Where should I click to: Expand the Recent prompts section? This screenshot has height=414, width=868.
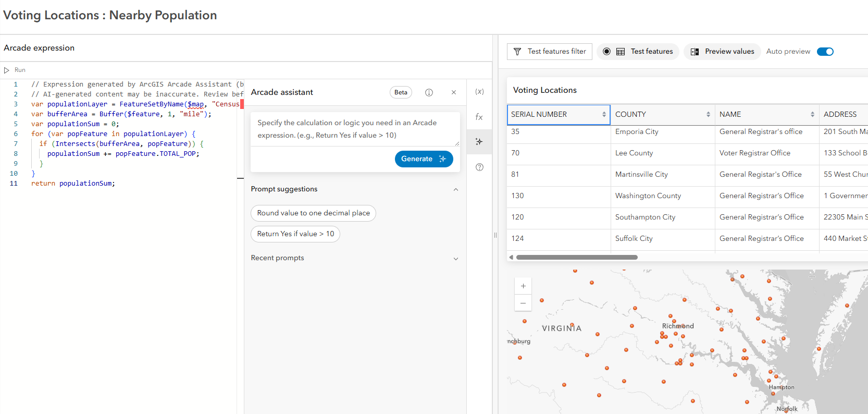pos(456,258)
